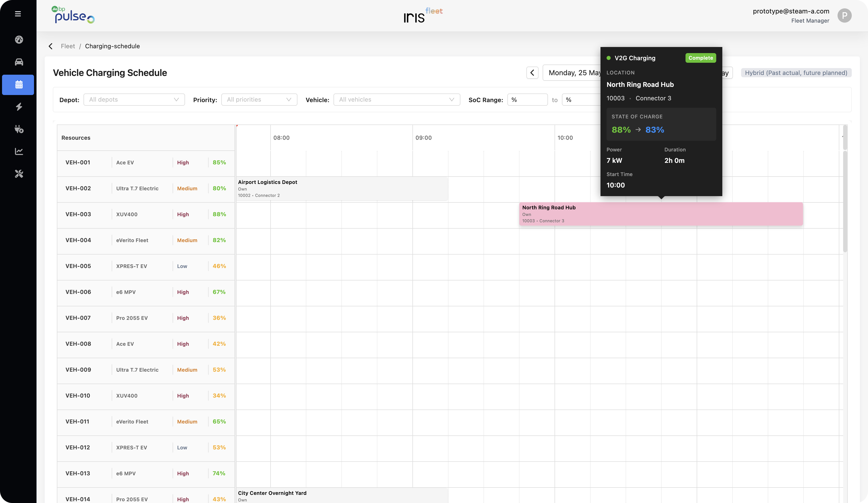
Task: Open the Priority dropdown All priorities
Action: pos(259,100)
